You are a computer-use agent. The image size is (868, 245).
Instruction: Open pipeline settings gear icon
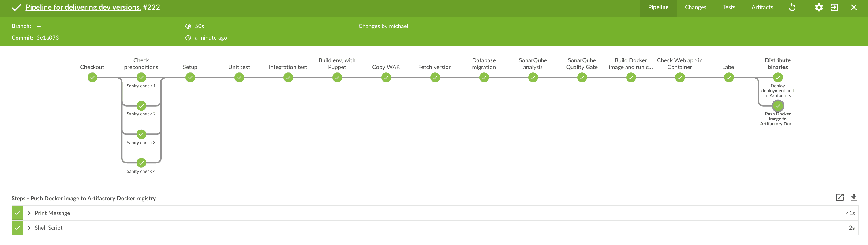pyautogui.click(x=819, y=7)
